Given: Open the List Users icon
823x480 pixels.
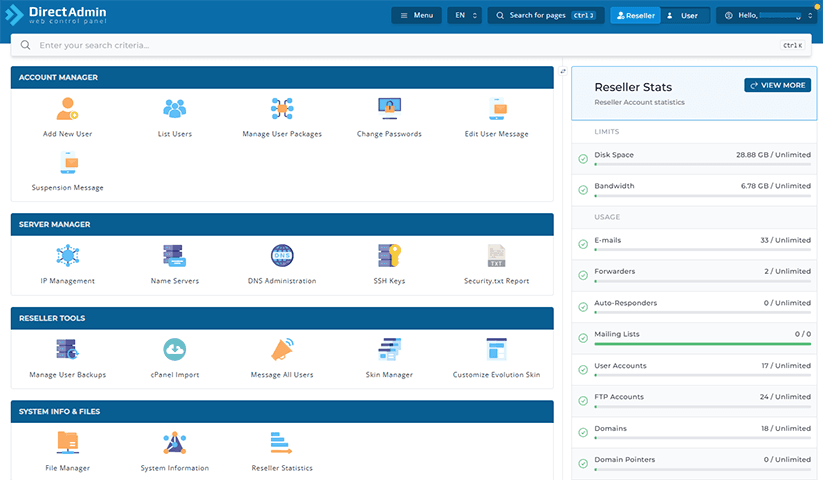Looking at the screenshot, I should pyautogui.click(x=175, y=109).
